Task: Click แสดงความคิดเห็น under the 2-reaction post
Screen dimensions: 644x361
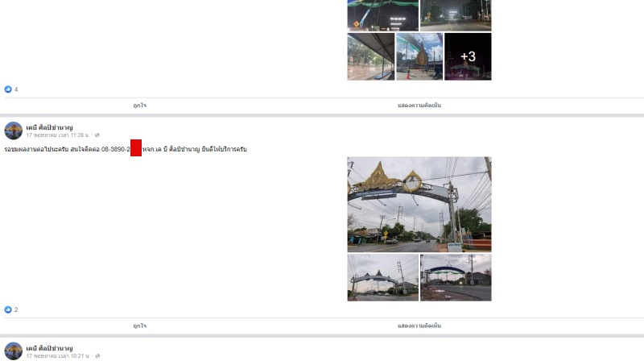Action: coord(419,326)
